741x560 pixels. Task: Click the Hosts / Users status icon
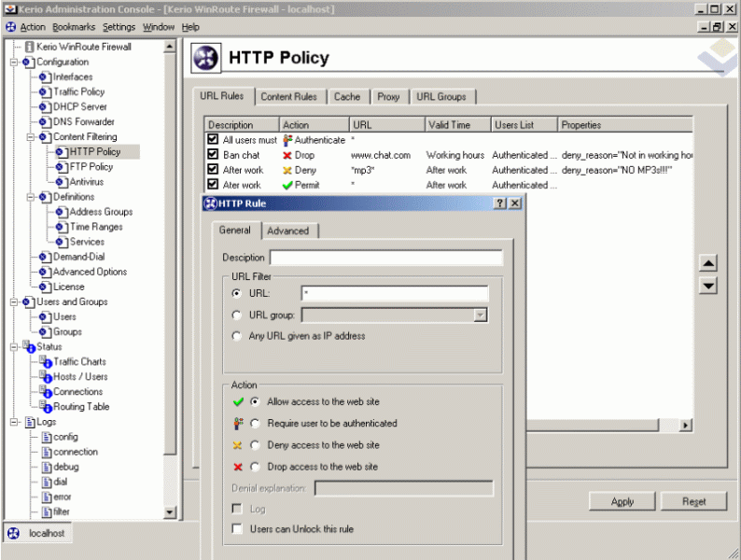pyautogui.click(x=46, y=377)
